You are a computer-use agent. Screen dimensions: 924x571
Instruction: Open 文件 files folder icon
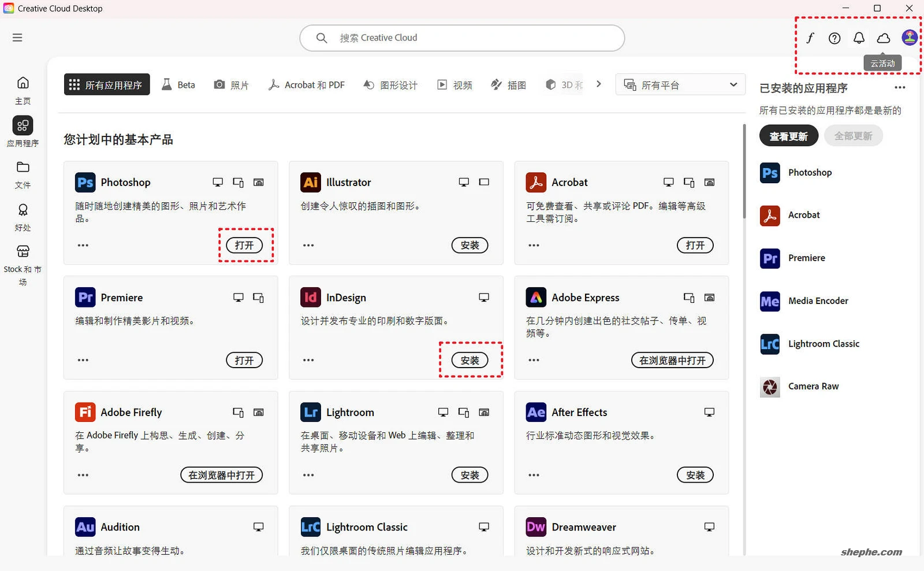(23, 167)
